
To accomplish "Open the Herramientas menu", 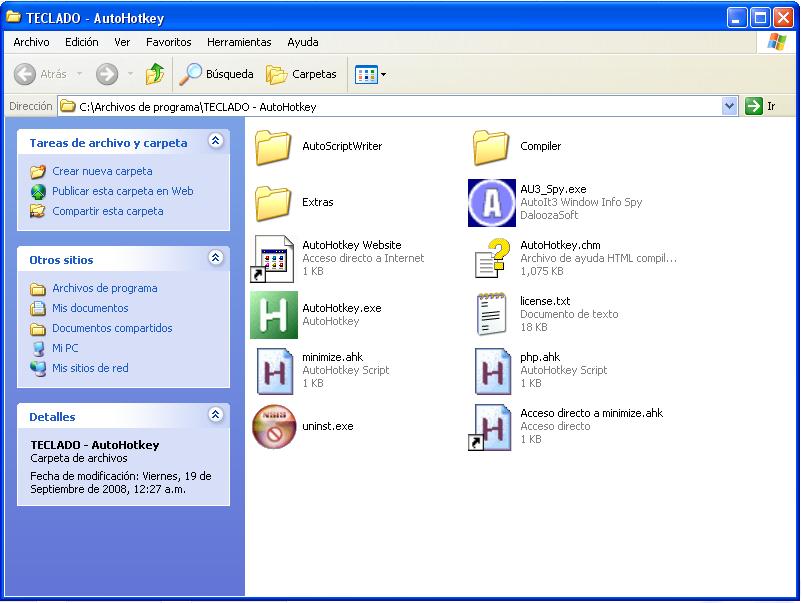I will pyautogui.click(x=239, y=42).
